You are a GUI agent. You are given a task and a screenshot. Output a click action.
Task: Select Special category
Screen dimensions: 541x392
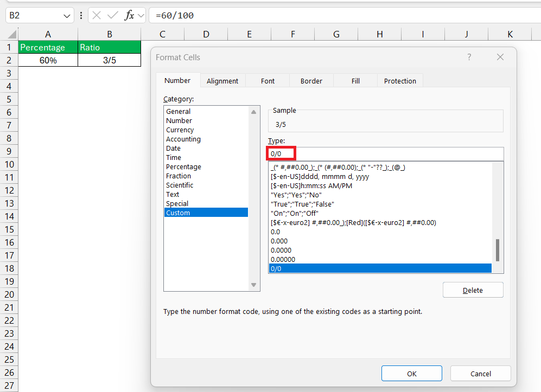click(x=206, y=203)
